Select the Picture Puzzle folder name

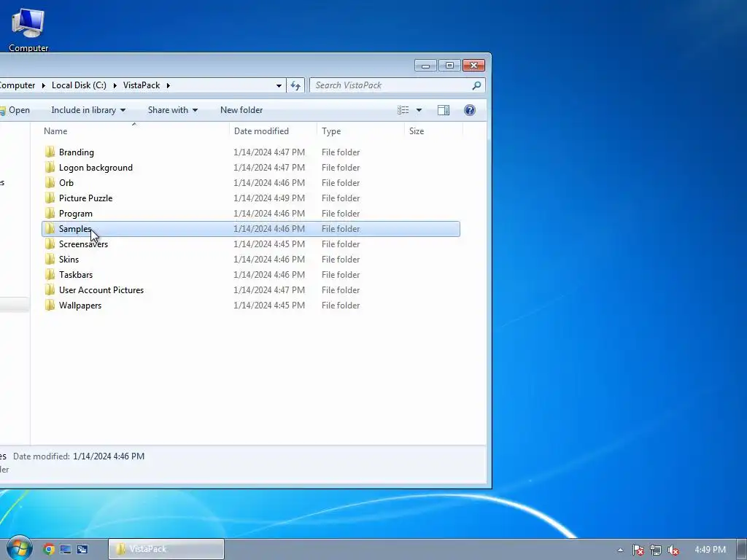[86, 198]
